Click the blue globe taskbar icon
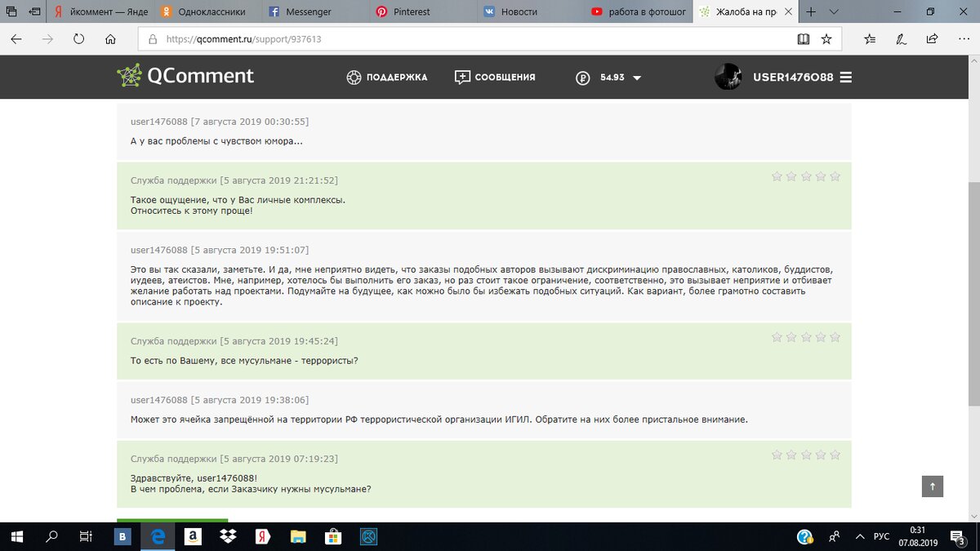 [368, 536]
